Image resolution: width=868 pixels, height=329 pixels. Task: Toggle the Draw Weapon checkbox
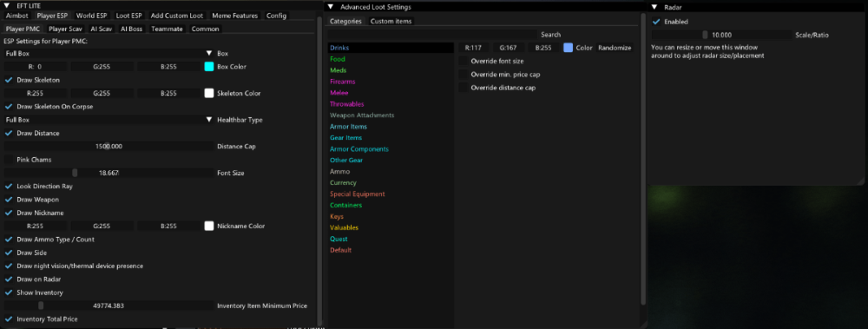pyautogui.click(x=9, y=200)
